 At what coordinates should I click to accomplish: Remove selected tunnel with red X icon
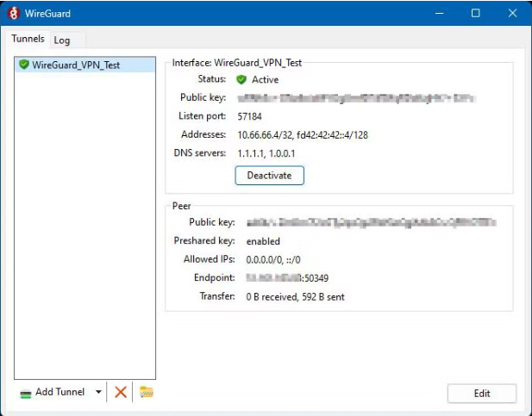point(121,392)
